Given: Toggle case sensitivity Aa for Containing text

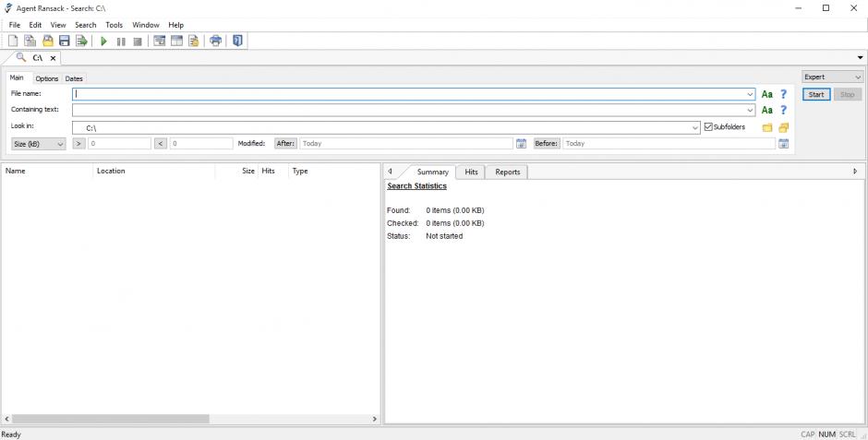Looking at the screenshot, I should pos(766,110).
